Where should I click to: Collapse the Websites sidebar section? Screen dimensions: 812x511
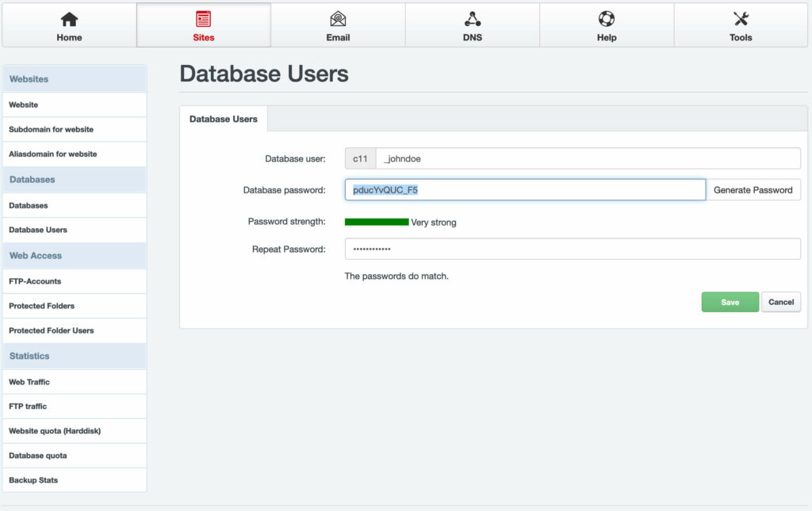point(74,78)
